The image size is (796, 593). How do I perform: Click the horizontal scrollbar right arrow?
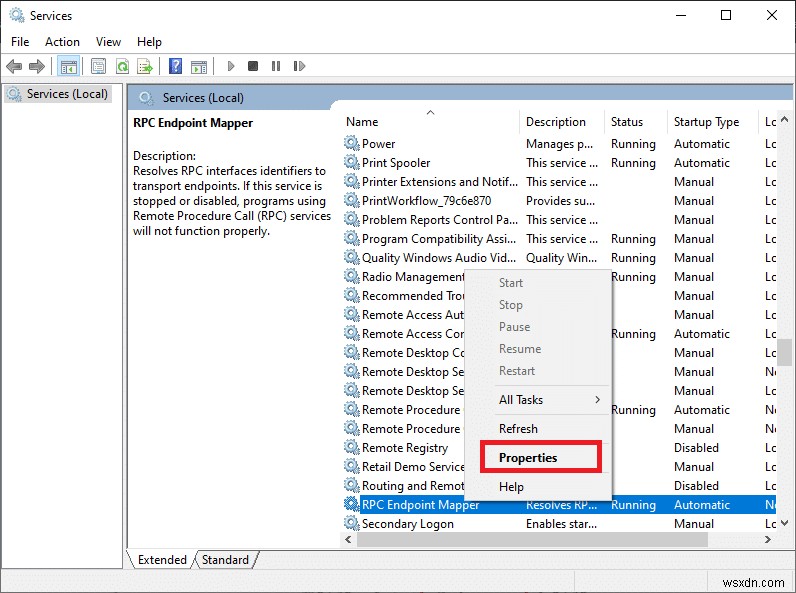click(x=768, y=540)
